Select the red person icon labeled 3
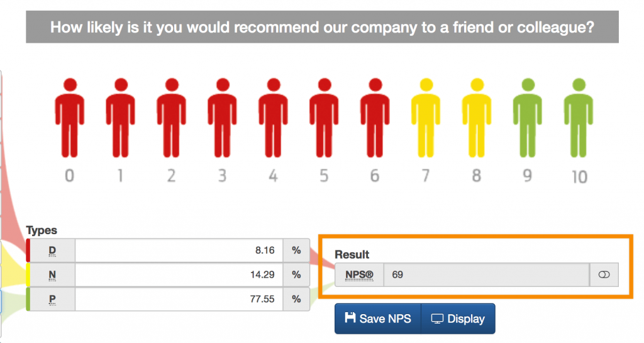644x343 pixels. (x=222, y=118)
